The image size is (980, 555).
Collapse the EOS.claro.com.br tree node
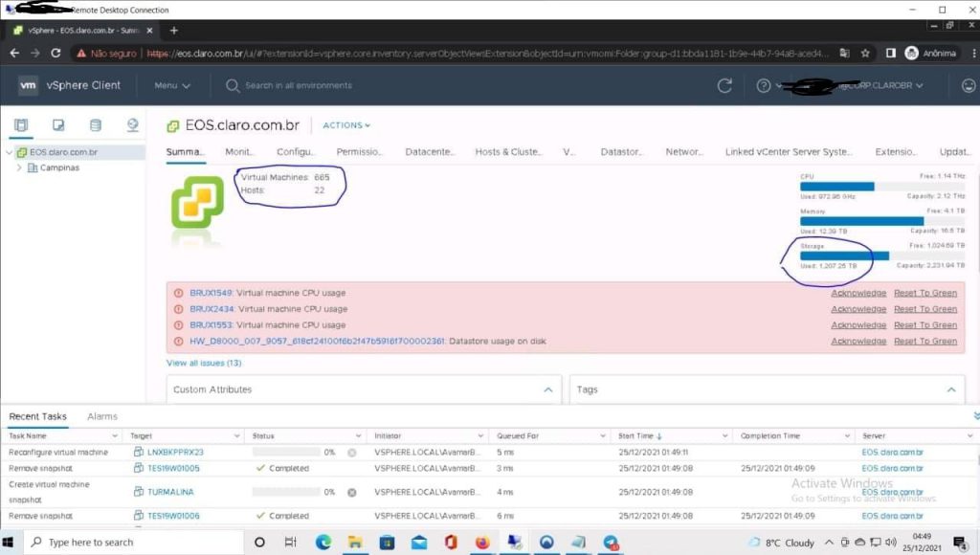coord(10,152)
